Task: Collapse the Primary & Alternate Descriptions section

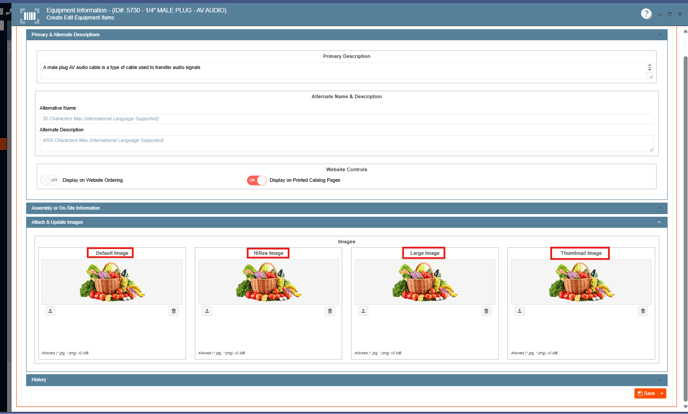Action: 659,35
